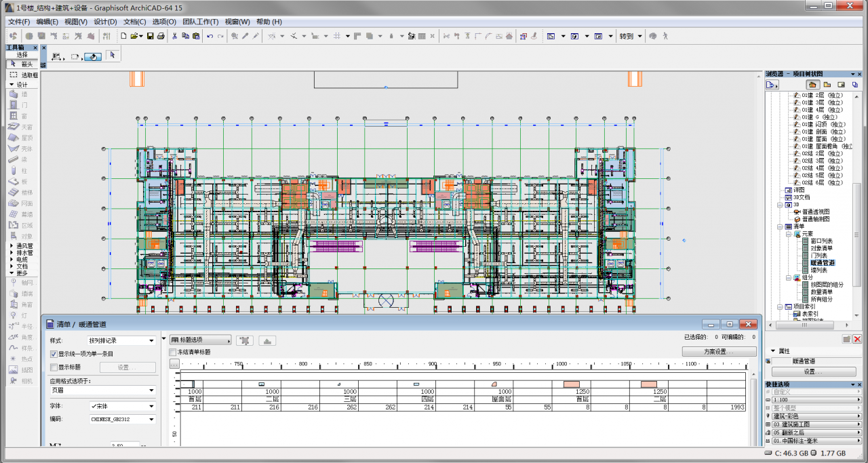
Task: Click the Cut scissors icon
Action: [174, 36]
